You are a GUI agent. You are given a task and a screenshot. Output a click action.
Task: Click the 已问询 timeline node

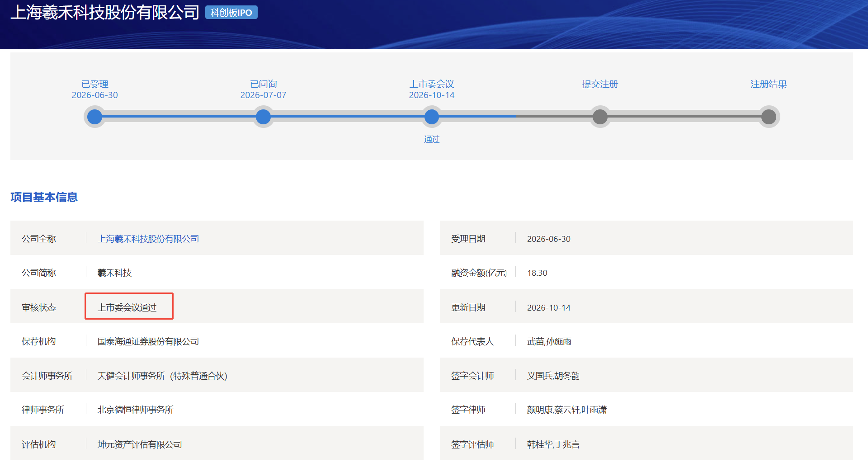[263, 117]
